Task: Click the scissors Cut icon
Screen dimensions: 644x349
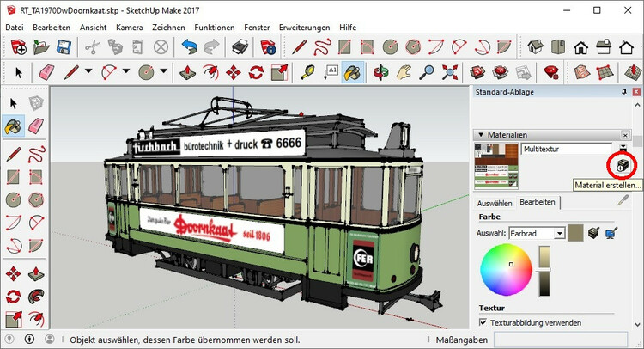Action: (x=93, y=47)
